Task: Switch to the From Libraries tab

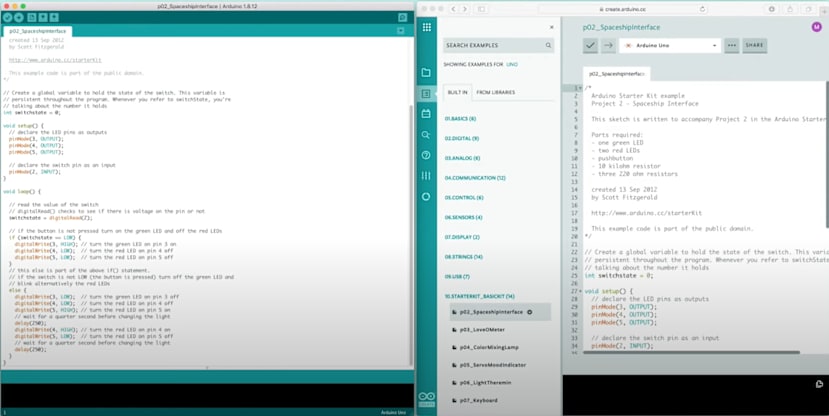Action: [495, 93]
